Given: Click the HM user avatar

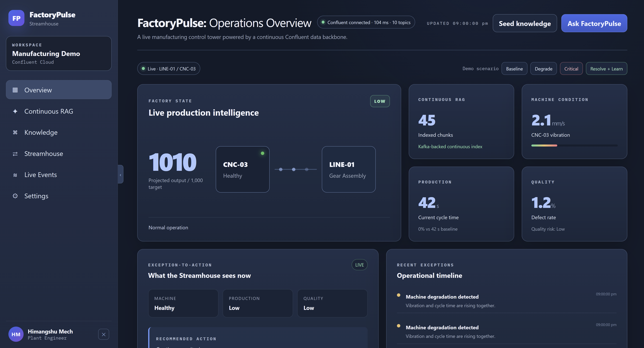Looking at the screenshot, I should [x=16, y=334].
